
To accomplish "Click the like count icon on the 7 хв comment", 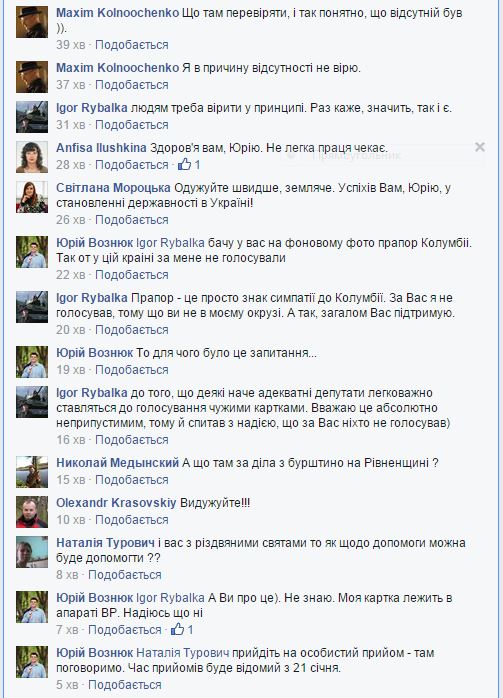I will pos(177,629).
